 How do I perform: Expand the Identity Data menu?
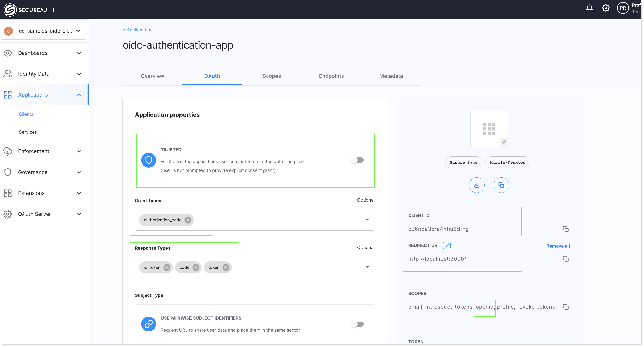pos(79,74)
